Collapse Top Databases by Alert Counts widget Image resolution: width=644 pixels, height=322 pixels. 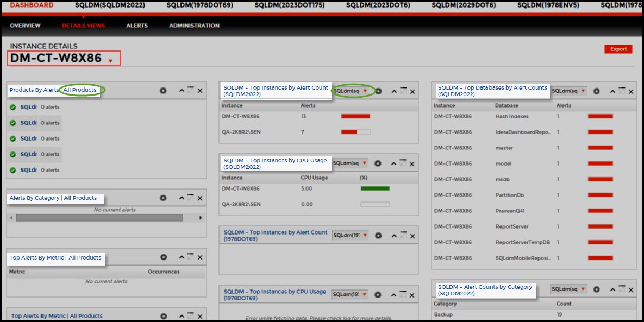point(612,91)
